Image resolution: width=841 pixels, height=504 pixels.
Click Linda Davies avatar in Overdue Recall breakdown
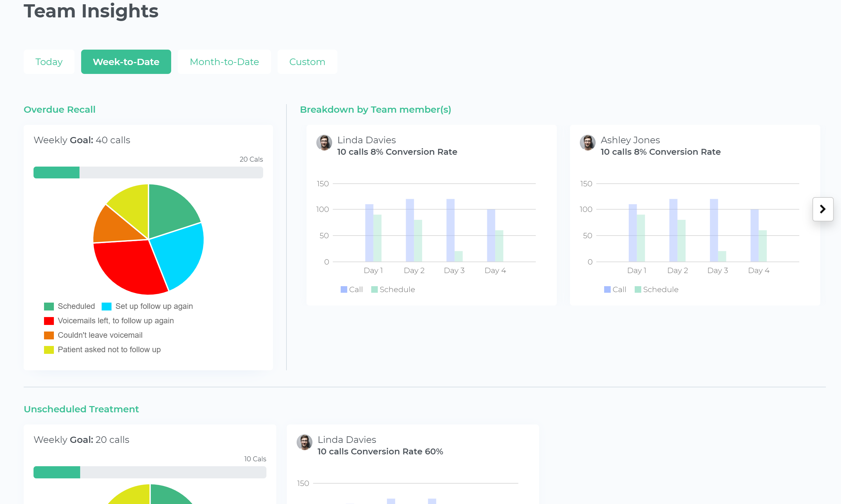coord(324,143)
